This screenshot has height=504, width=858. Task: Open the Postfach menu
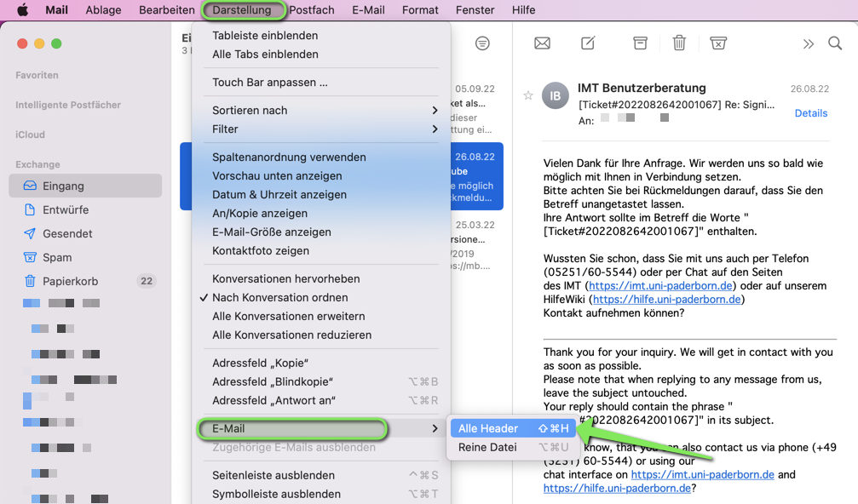point(311,10)
